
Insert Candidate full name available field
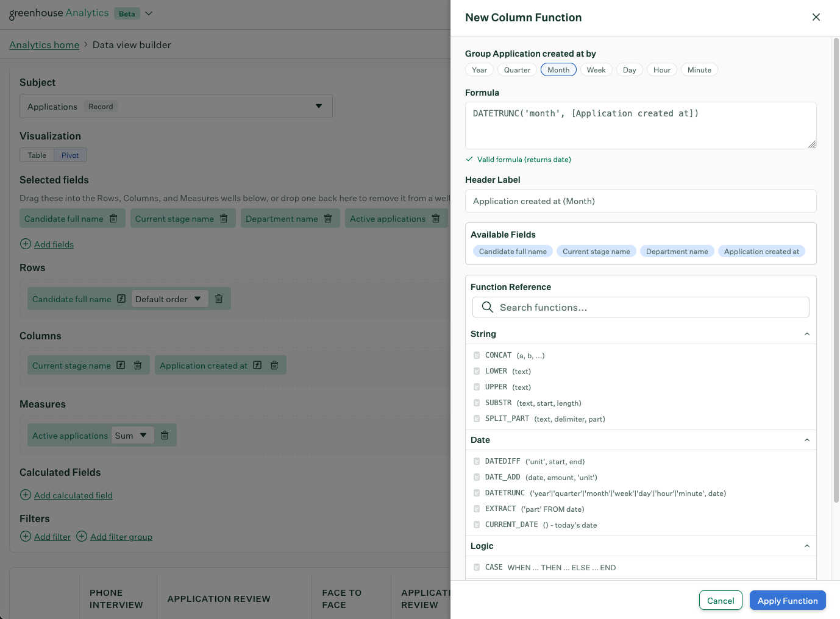pyautogui.click(x=513, y=251)
